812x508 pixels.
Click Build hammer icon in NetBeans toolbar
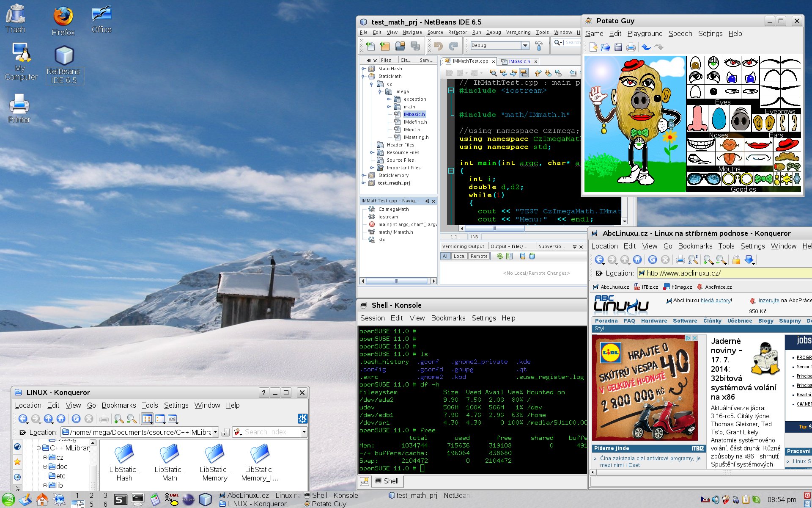[x=539, y=45]
